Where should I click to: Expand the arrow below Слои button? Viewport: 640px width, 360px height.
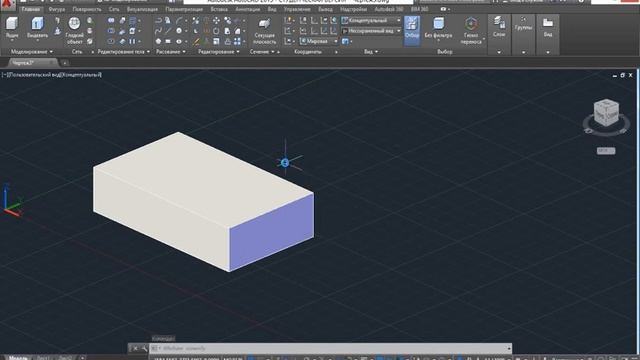(499, 52)
